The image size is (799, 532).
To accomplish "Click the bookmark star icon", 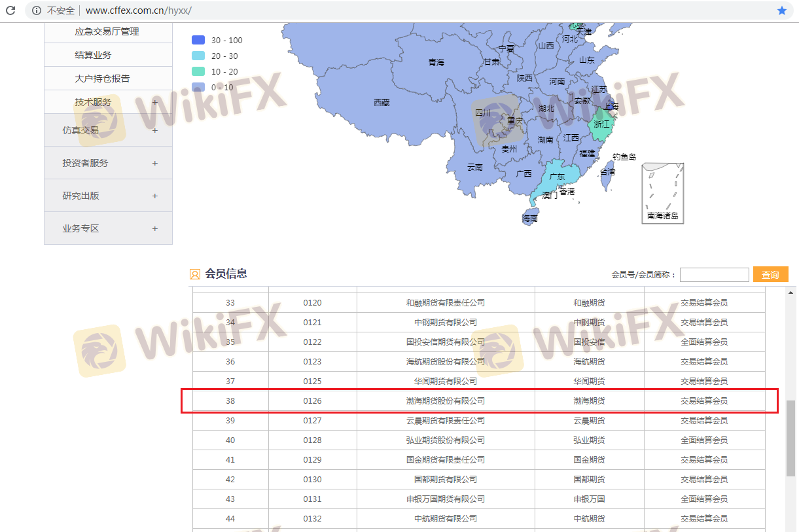I will [781, 10].
